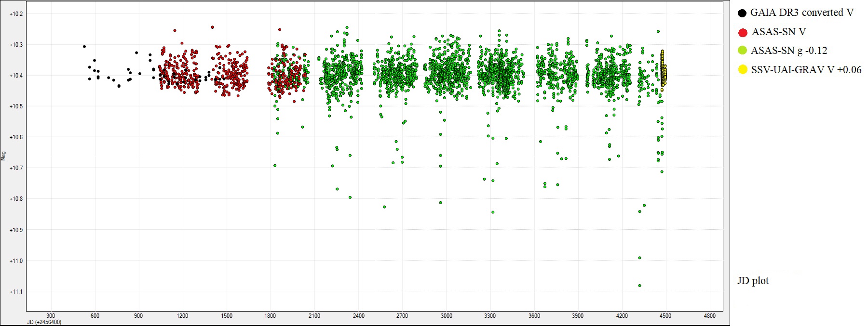Click the 4500 tick on the JD axis
The image size is (868, 326).
(665, 316)
